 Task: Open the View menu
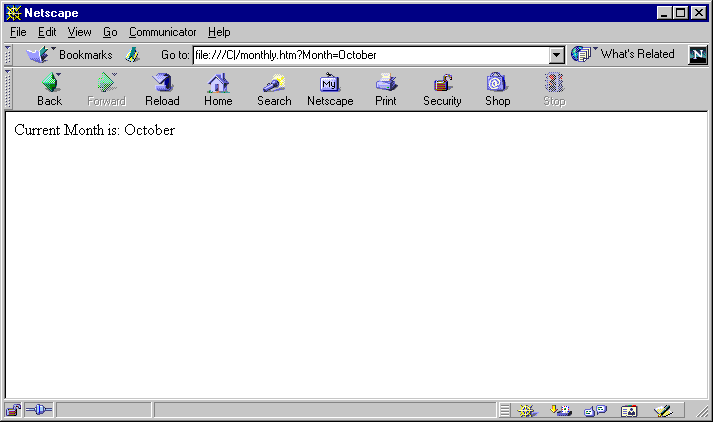tap(80, 32)
